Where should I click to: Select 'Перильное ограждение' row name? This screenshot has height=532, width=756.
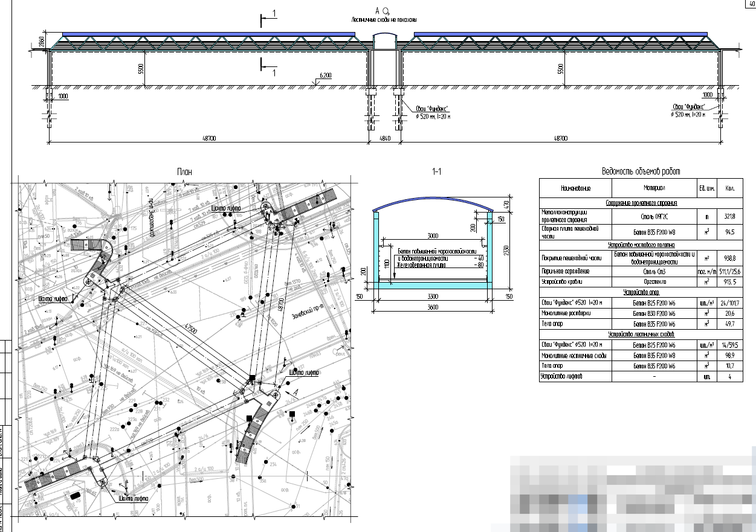tap(565, 272)
